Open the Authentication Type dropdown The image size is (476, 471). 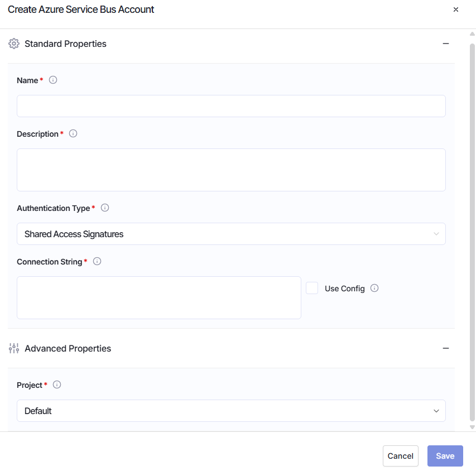coord(231,234)
